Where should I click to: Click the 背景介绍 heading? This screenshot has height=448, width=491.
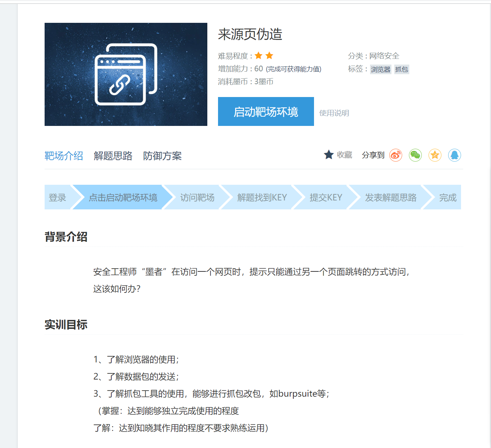click(66, 236)
